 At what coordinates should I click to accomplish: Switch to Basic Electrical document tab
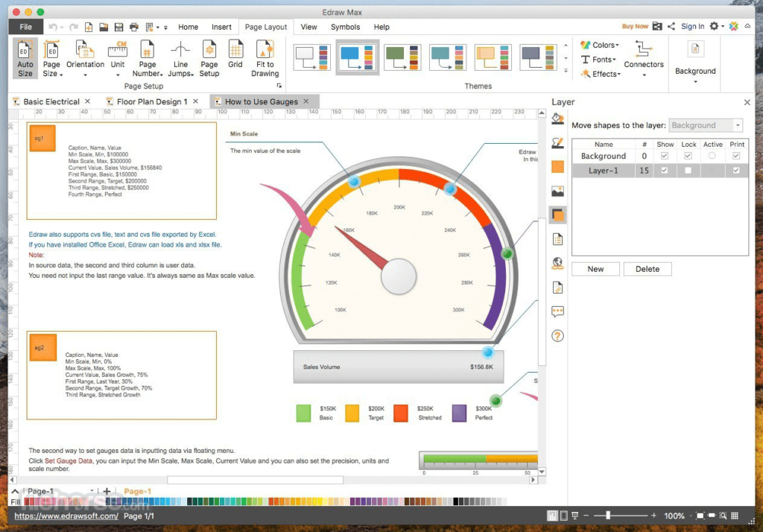coord(51,101)
